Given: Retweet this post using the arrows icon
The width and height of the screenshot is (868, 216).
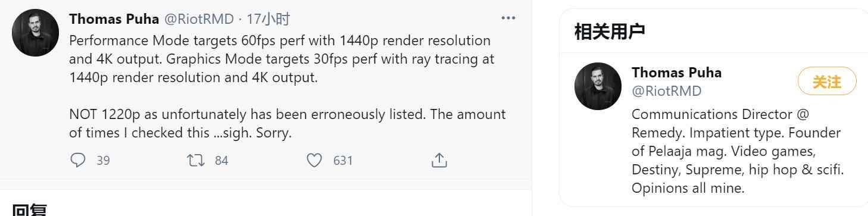Looking at the screenshot, I should coord(195,160).
